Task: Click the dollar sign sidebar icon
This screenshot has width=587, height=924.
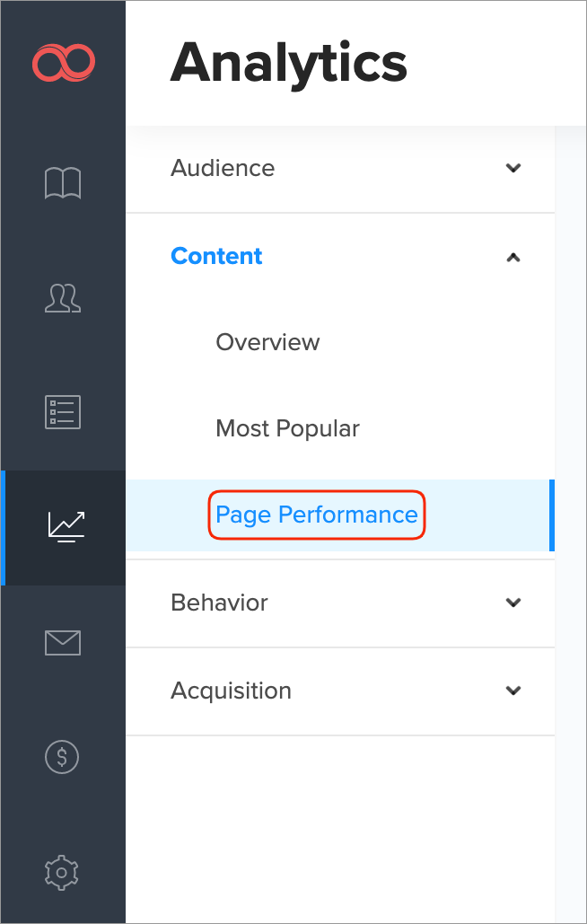Action: [x=62, y=757]
